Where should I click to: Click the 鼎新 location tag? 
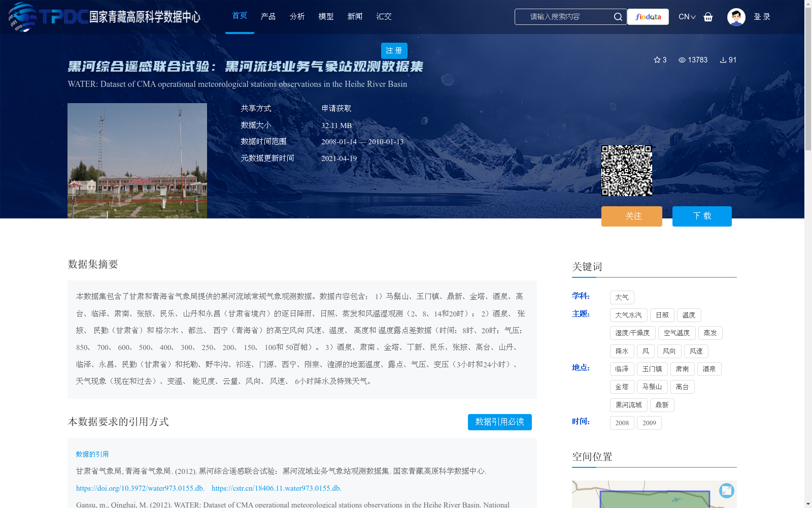(x=662, y=405)
